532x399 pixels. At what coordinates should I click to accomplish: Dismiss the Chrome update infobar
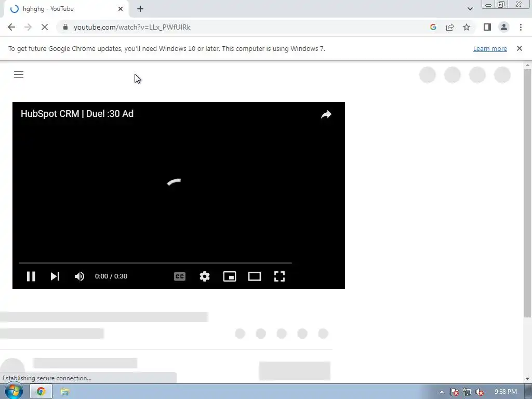(x=520, y=48)
